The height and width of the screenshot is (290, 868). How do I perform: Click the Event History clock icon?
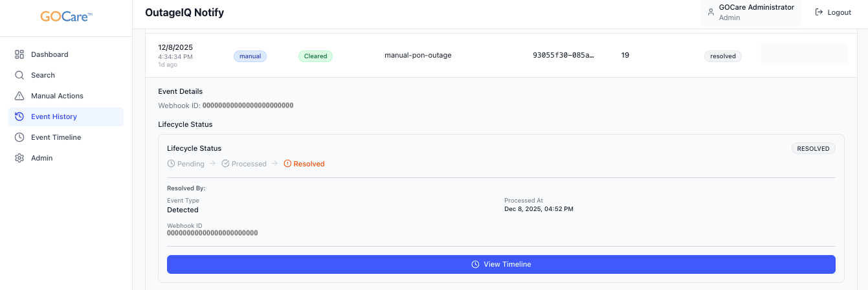19,117
